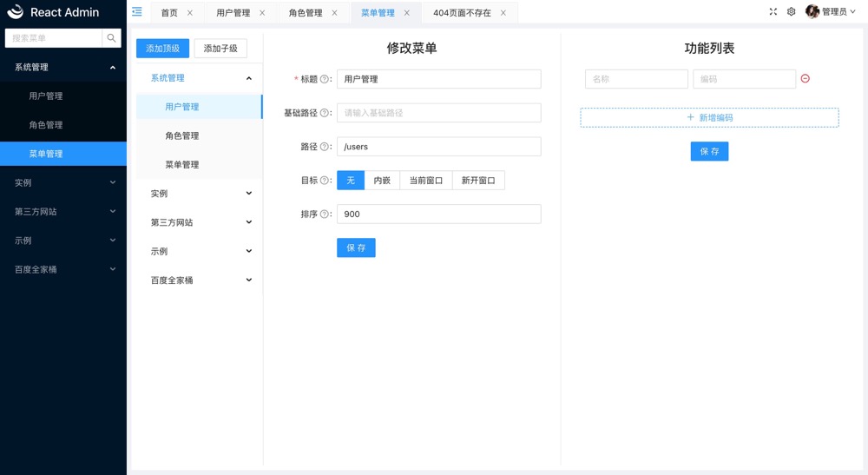Focus the 搜索菜单 search field

(54, 37)
